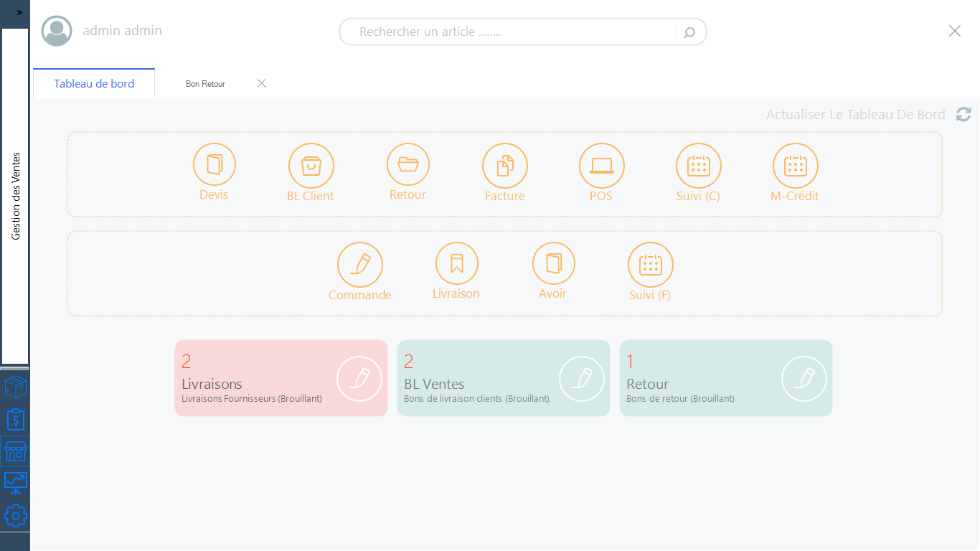This screenshot has width=980, height=551.
Task: Open the BL Client basket icon
Action: tap(311, 166)
